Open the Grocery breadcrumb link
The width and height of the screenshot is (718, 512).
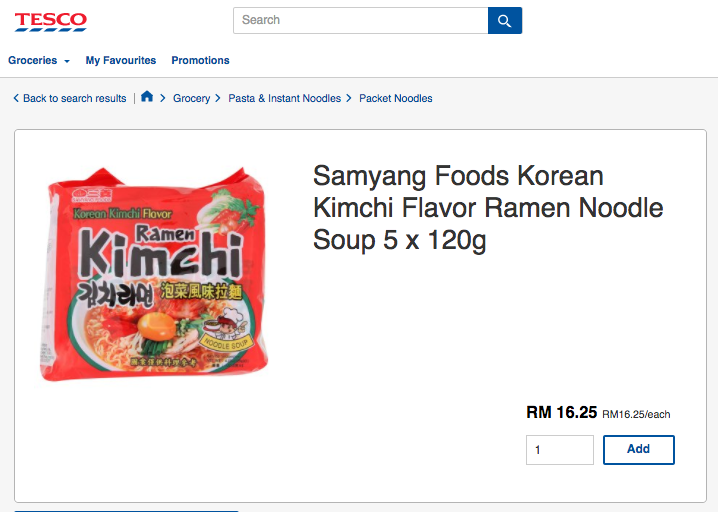(191, 98)
